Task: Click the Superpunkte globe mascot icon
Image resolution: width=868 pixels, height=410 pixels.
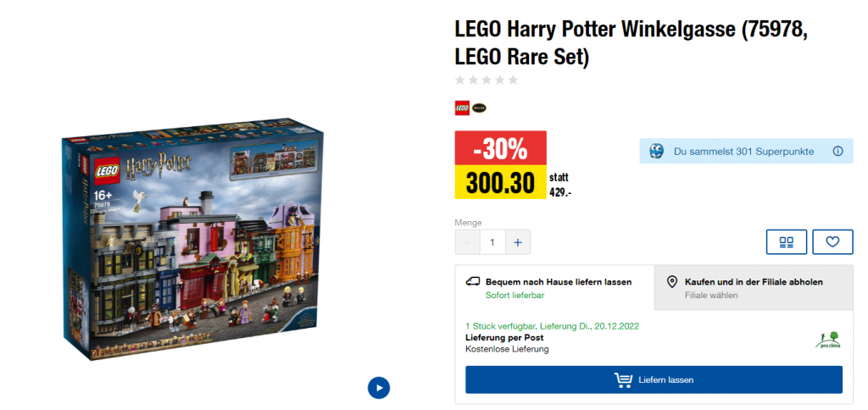Action: 656,152
